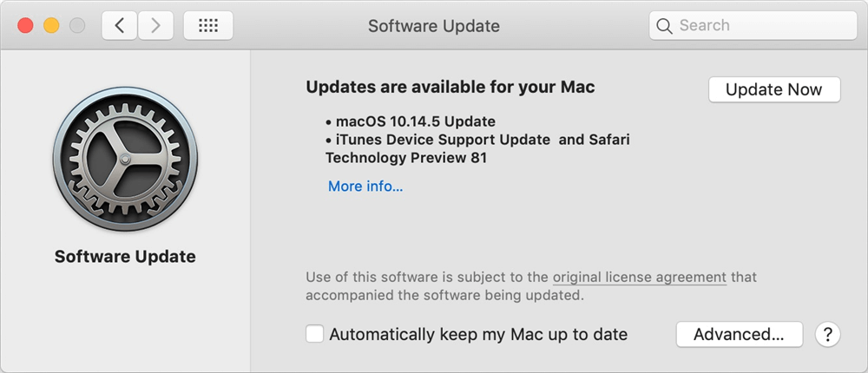Click the magnifying glass search icon
The height and width of the screenshot is (373, 868).
665,26
